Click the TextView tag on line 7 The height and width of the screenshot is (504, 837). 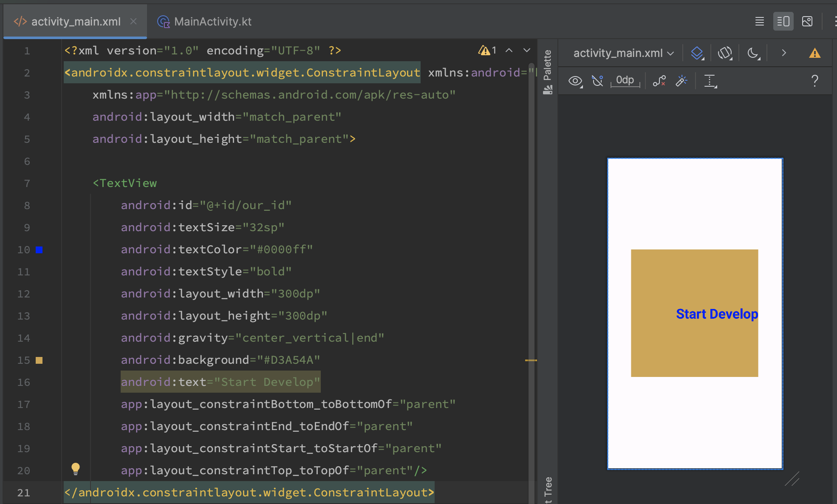[125, 183]
